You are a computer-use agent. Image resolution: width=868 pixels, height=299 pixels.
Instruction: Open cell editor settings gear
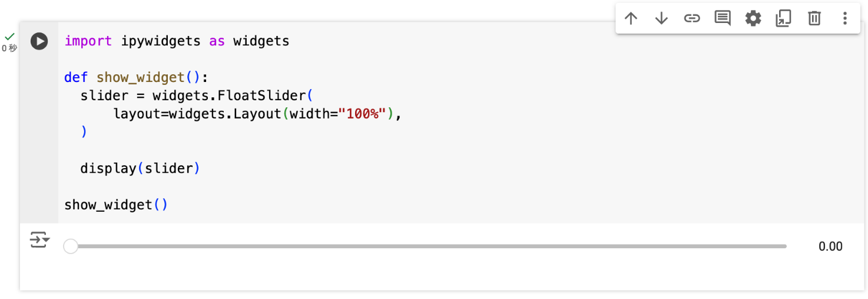[x=753, y=18]
